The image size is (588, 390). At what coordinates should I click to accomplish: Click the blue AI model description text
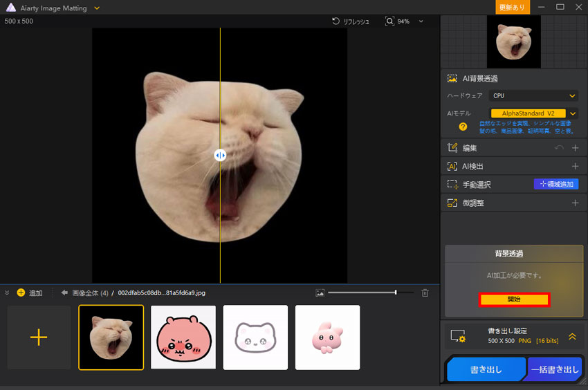(526, 127)
